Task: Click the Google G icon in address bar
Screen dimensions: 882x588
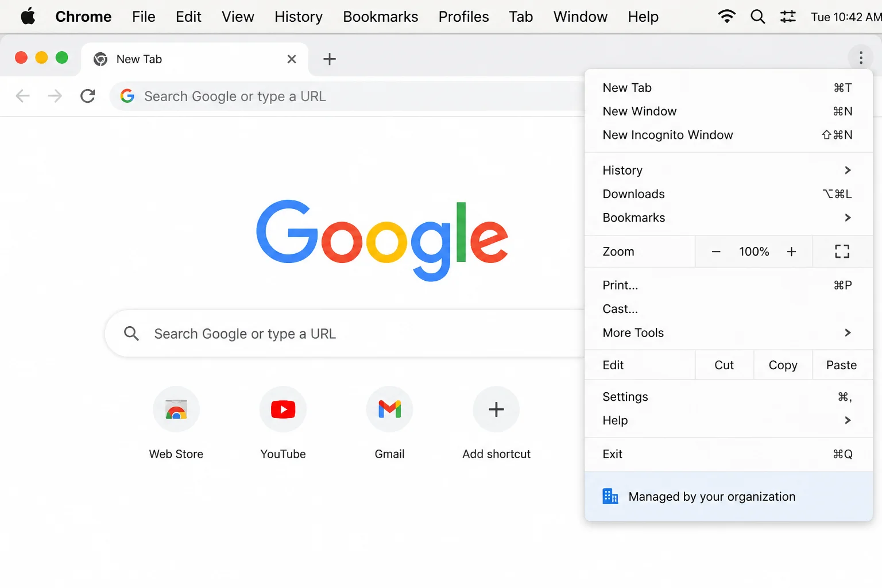Action: click(x=127, y=96)
